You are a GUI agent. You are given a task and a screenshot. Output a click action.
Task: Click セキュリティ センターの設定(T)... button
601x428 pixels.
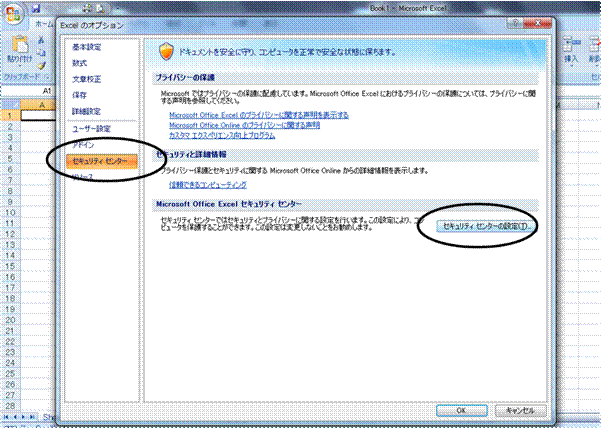pos(485,226)
